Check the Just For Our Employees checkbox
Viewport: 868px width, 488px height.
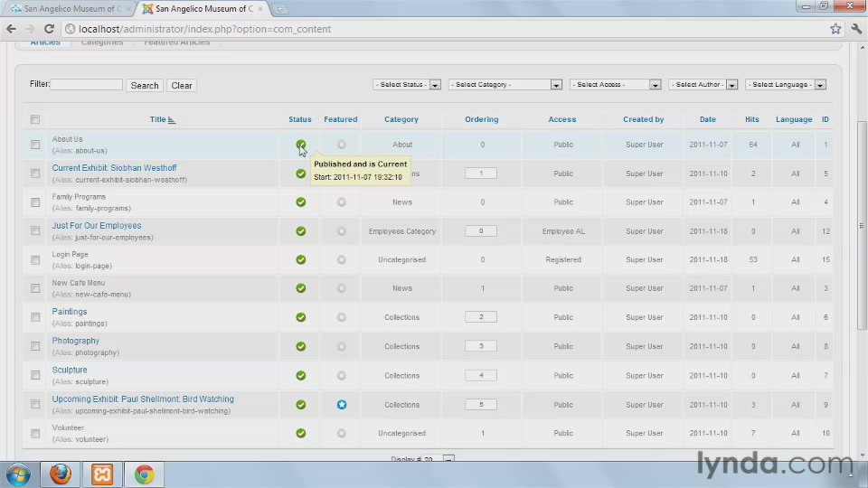(35, 230)
